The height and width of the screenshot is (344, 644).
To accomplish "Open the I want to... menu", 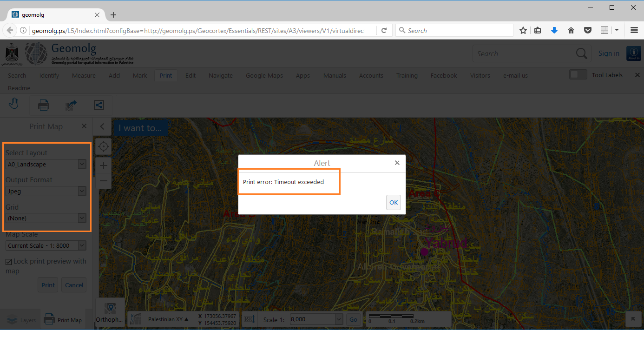I will point(140,128).
